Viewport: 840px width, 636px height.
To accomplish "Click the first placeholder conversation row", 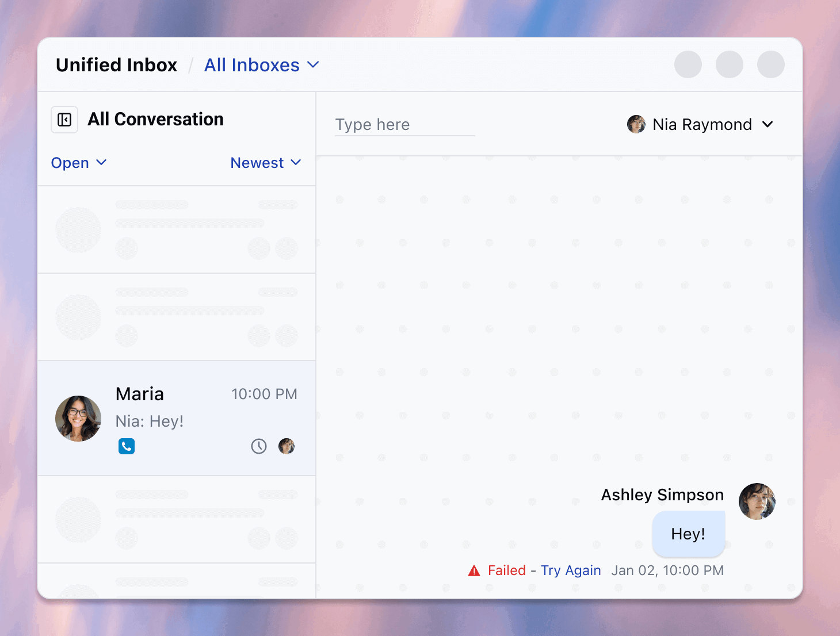I will tap(177, 229).
